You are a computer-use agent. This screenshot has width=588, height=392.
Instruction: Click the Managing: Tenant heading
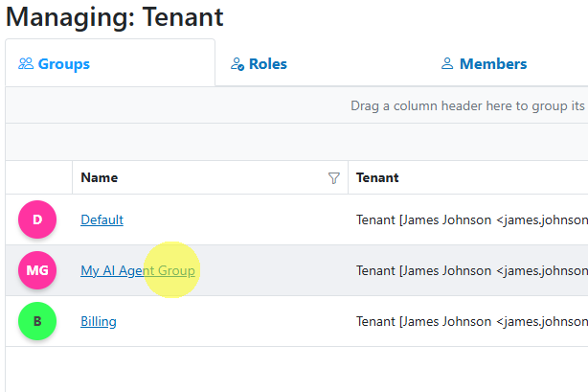coord(114,17)
